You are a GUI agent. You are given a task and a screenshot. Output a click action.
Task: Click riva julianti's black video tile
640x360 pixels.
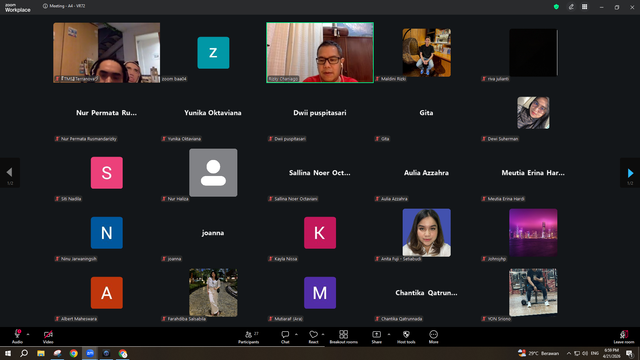(533, 53)
